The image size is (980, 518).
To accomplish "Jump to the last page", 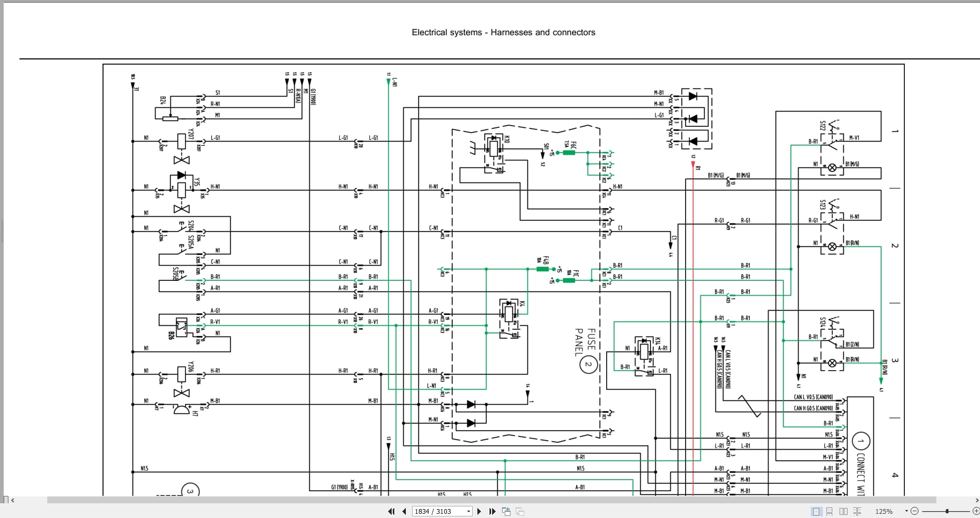I will 492,511.
